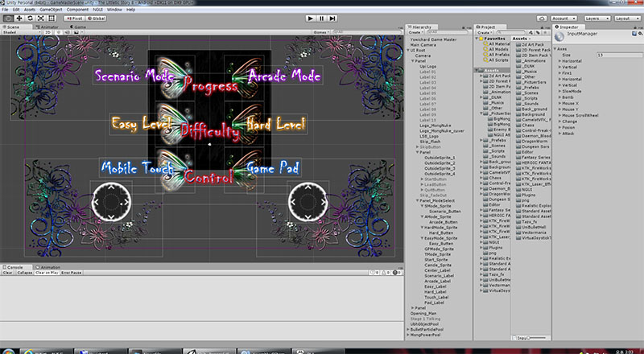Open the Gizmos dropdown
The image size is (644, 354).
[x=321, y=32]
